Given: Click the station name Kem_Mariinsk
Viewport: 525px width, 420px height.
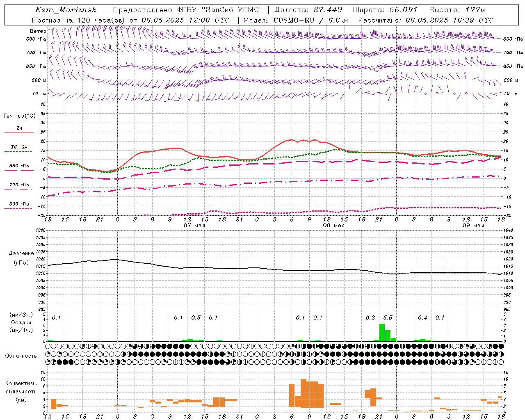Looking at the screenshot, I should pyautogui.click(x=66, y=10).
